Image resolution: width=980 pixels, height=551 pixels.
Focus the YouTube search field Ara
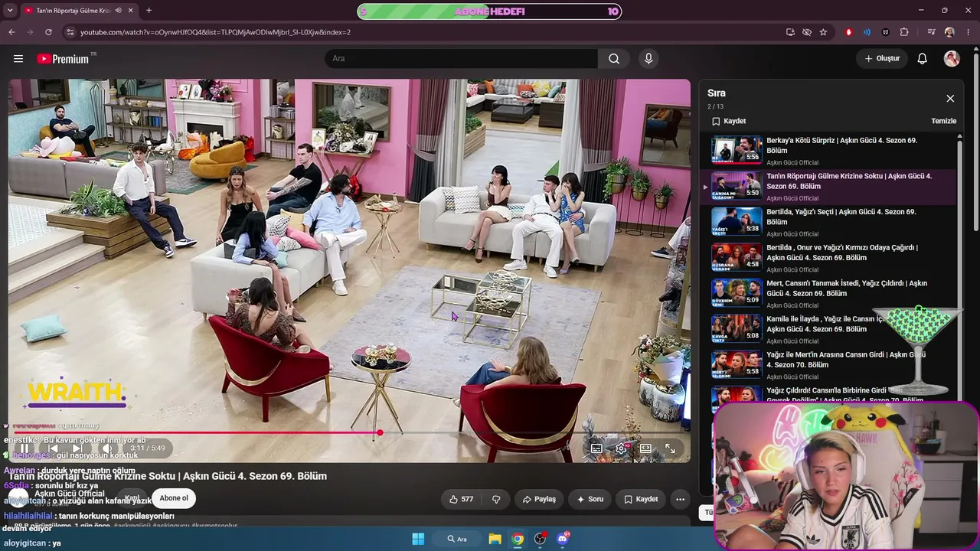pos(461,59)
